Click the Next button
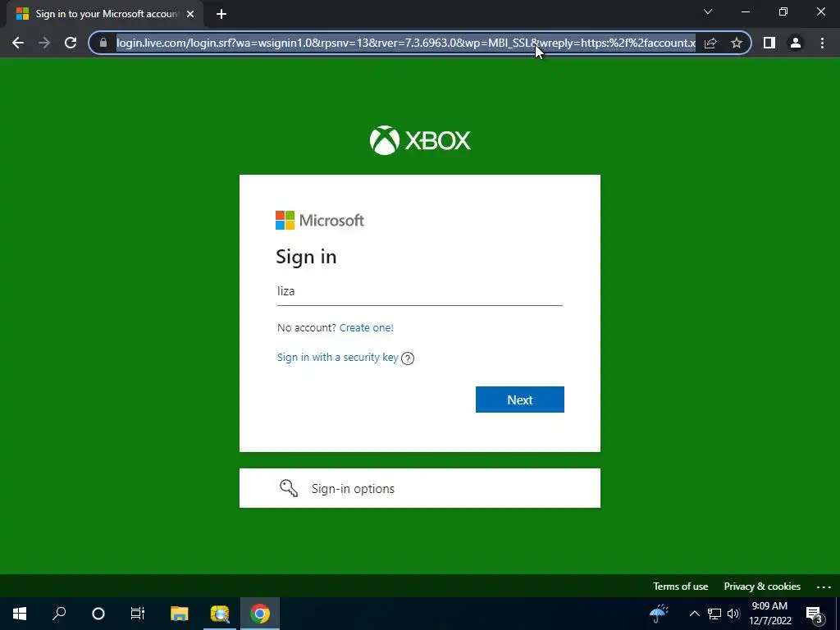The height and width of the screenshot is (630, 840). (519, 399)
